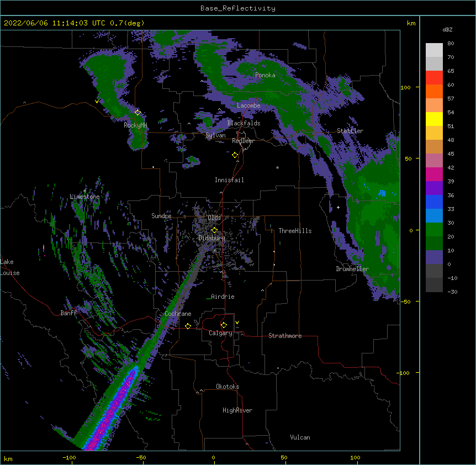Click the Lacombe city label

[248, 105]
